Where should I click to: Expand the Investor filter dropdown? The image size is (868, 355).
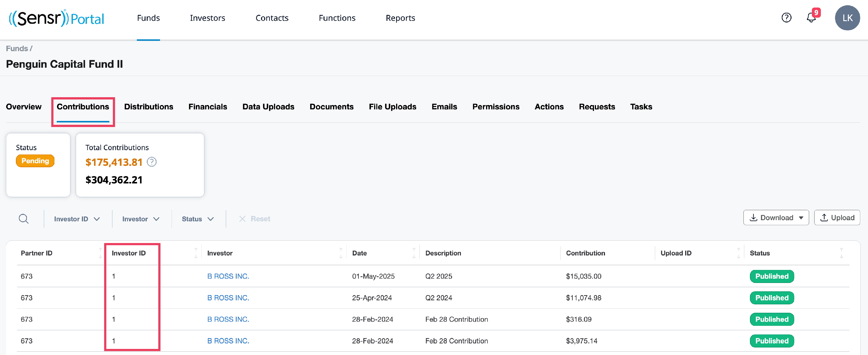[x=141, y=219]
